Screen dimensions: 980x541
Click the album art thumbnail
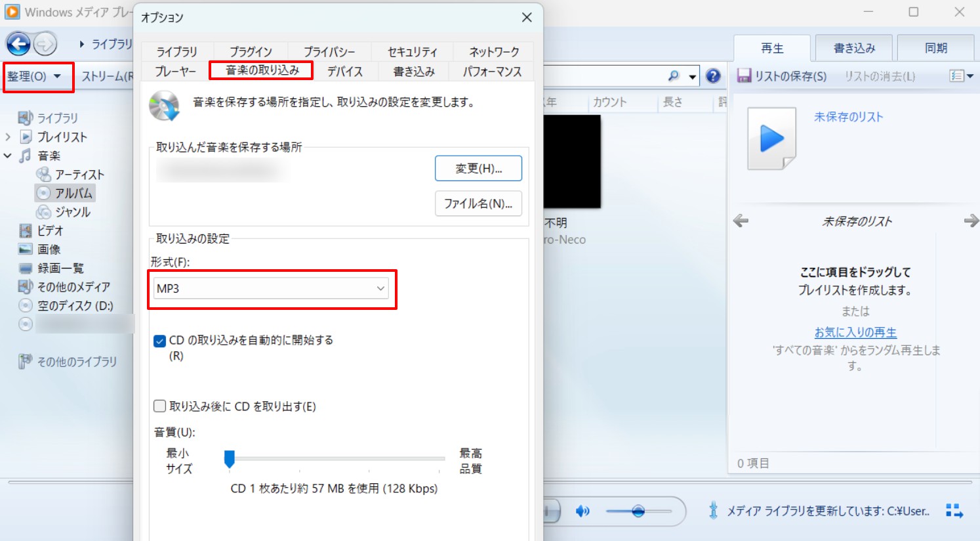572,162
